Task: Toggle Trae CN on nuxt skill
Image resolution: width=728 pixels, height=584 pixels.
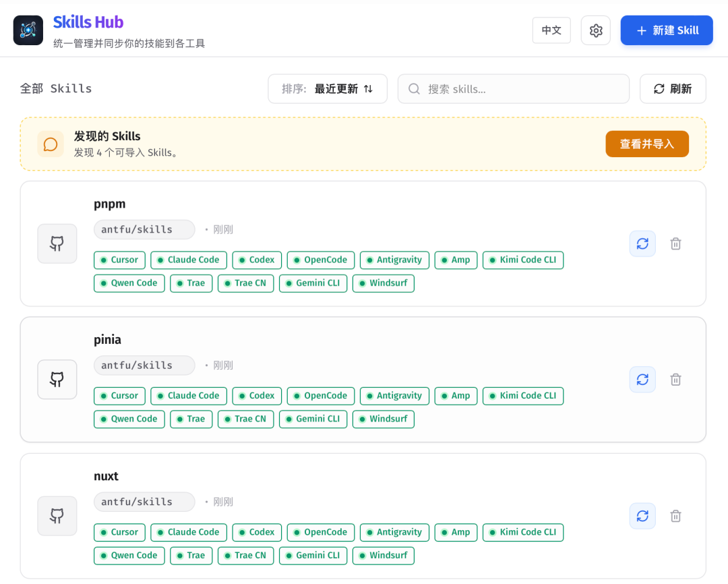Action: click(x=245, y=556)
